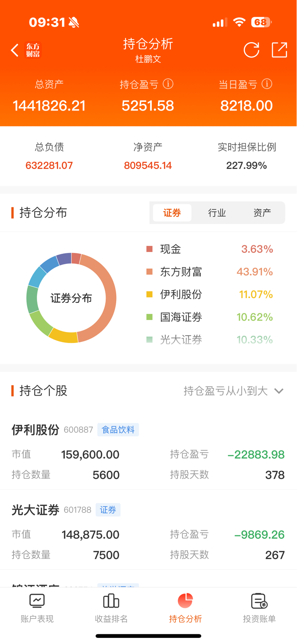Tap daily P/L value 8218.00

point(246,106)
